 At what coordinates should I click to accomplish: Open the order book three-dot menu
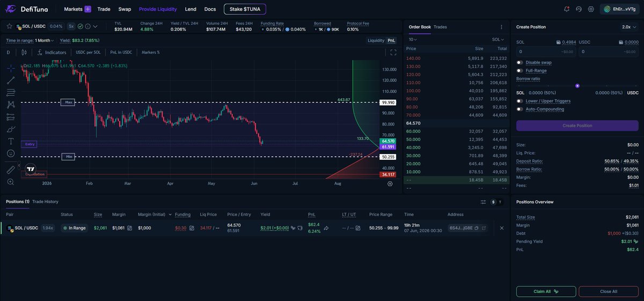[501, 27]
